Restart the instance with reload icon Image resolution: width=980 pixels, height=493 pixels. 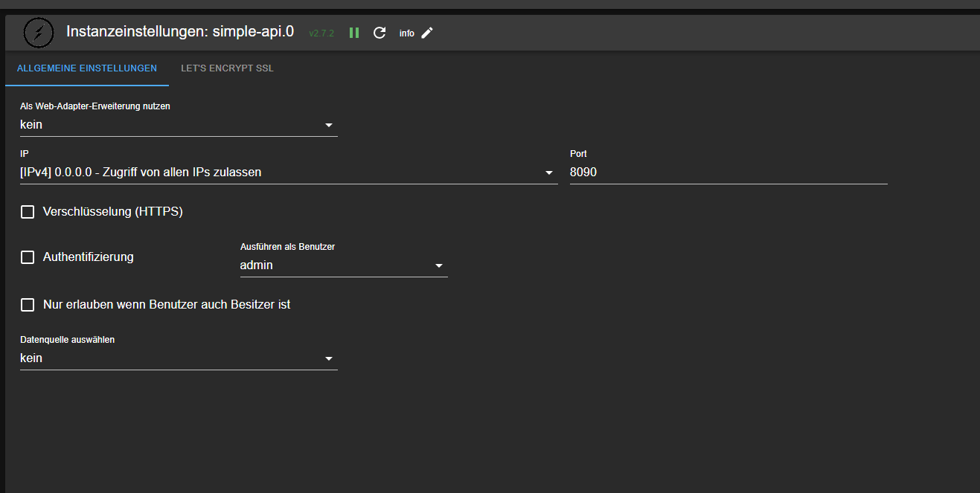click(x=379, y=33)
